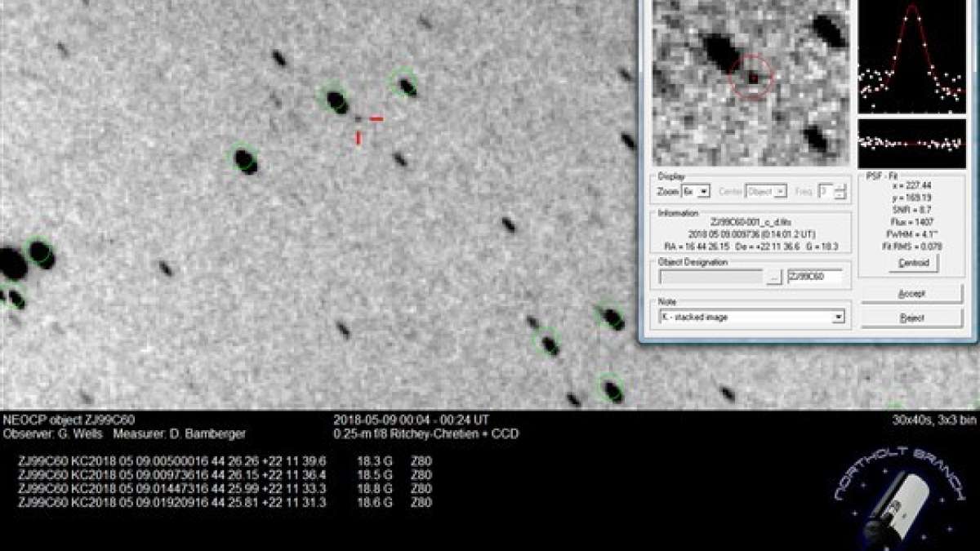980x551 pixels.
Task: Click the '18.5 G' magnitude value in list
Action: point(375,474)
